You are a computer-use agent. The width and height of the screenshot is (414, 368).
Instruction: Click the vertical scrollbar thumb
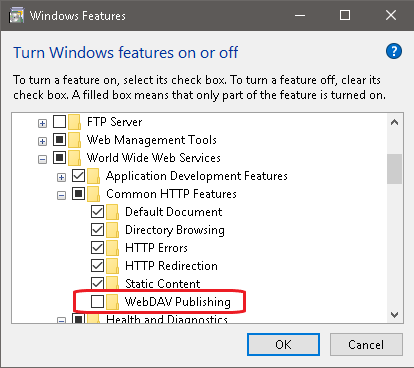click(x=395, y=169)
